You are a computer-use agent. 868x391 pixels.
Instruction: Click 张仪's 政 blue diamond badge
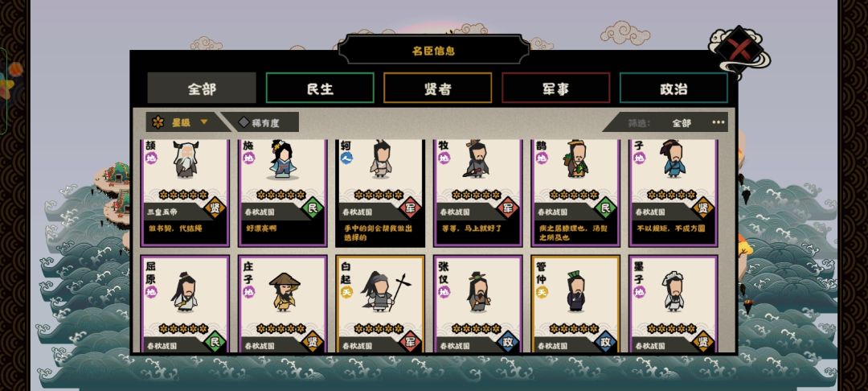[508, 342]
